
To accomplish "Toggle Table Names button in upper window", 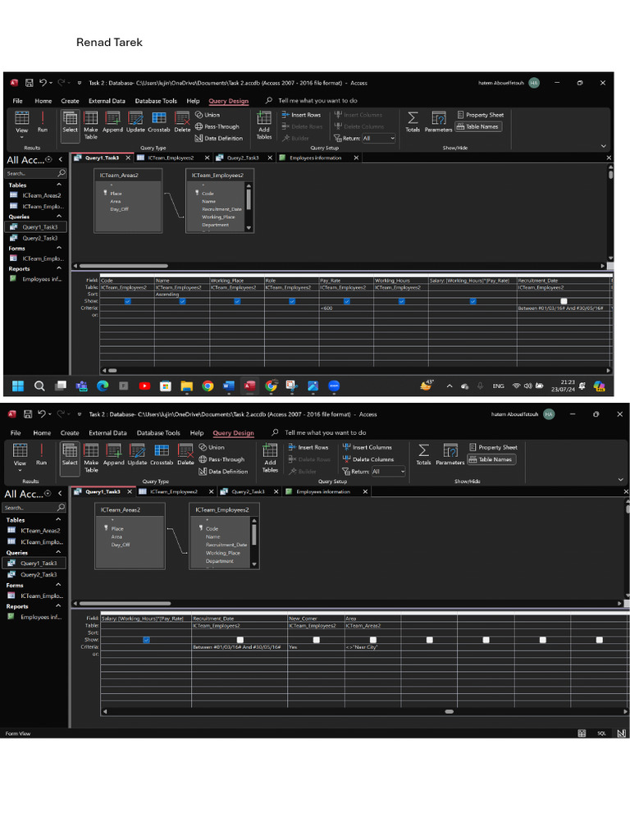I will [478, 127].
